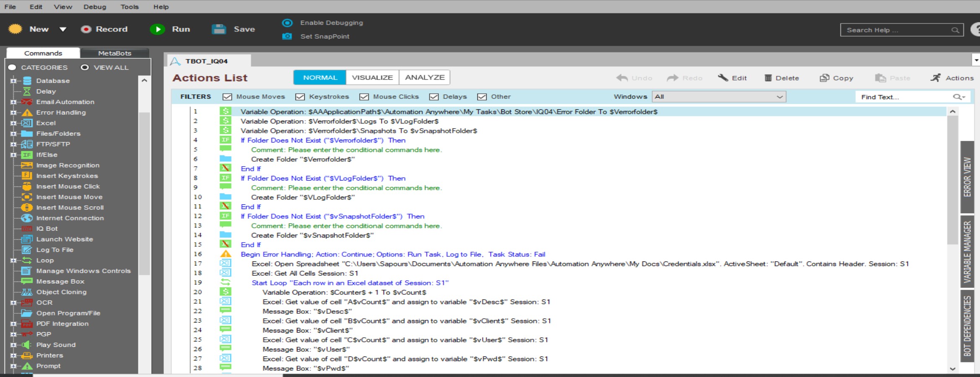Expand the Database command category

[x=13, y=81]
